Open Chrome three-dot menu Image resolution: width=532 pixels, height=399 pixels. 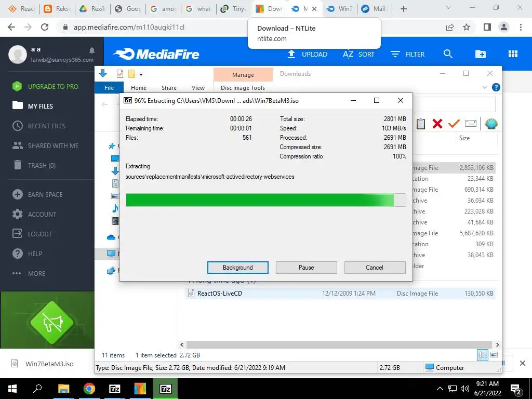pos(521,27)
